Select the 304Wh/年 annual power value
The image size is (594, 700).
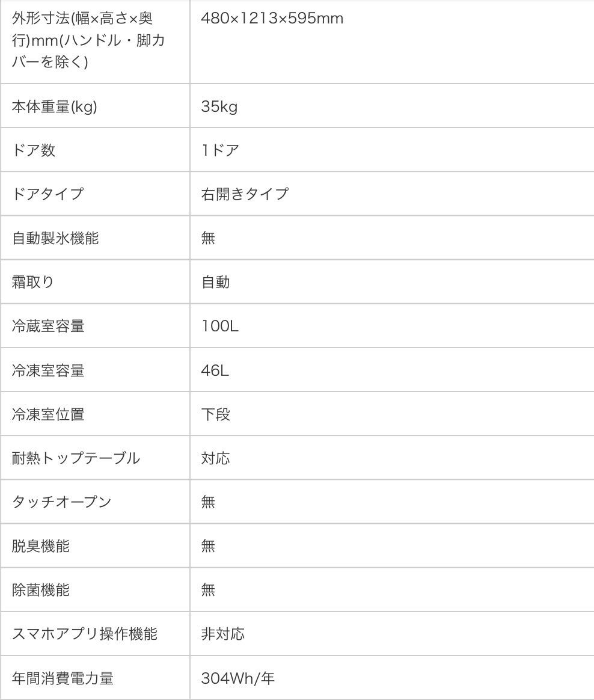point(238,678)
